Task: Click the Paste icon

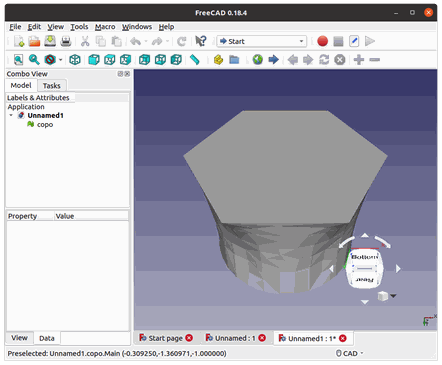Action: [x=116, y=41]
